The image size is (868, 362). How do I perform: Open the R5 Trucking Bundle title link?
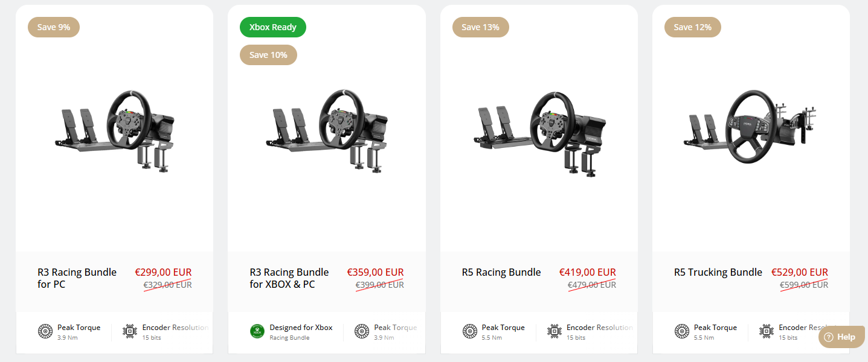pos(718,272)
